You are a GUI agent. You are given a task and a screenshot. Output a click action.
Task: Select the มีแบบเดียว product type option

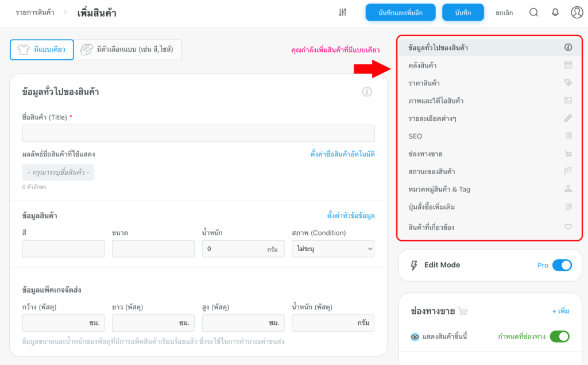click(x=42, y=49)
